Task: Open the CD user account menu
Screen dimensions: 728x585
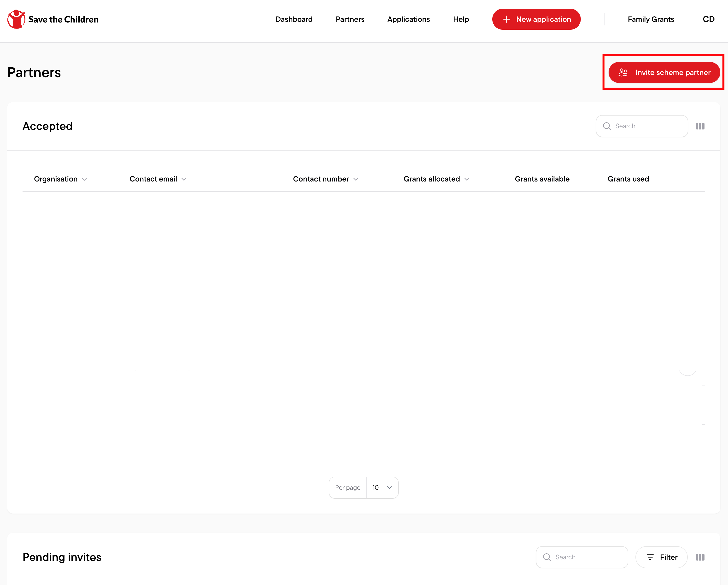Action: click(708, 19)
